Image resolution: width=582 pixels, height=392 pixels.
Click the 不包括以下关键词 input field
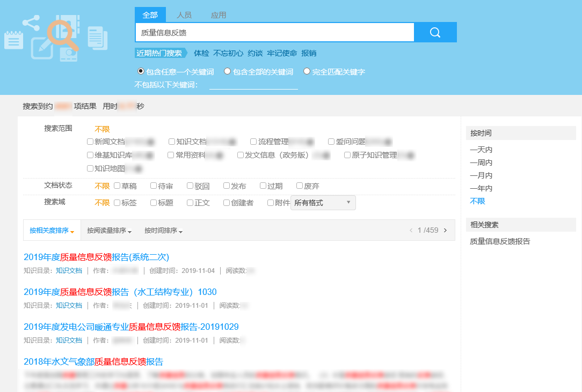pyautogui.click(x=253, y=85)
